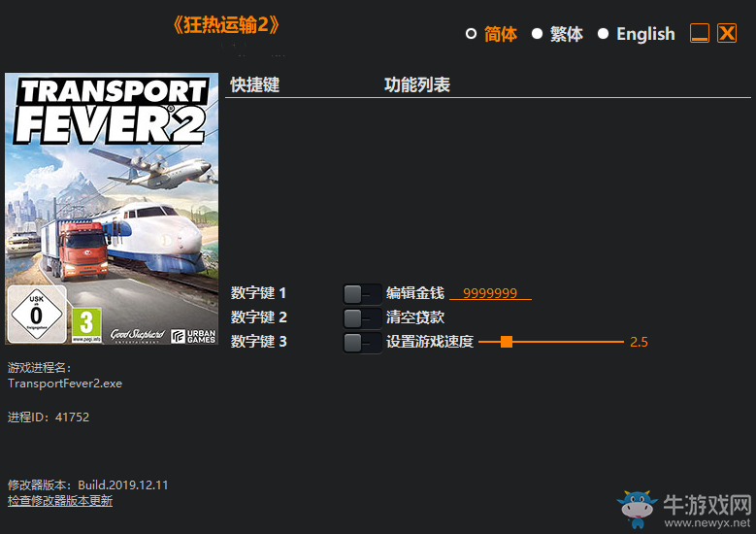
Task: Click the Transport Fever 2 cover image
Action: pyautogui.click(x=112, y=209)
